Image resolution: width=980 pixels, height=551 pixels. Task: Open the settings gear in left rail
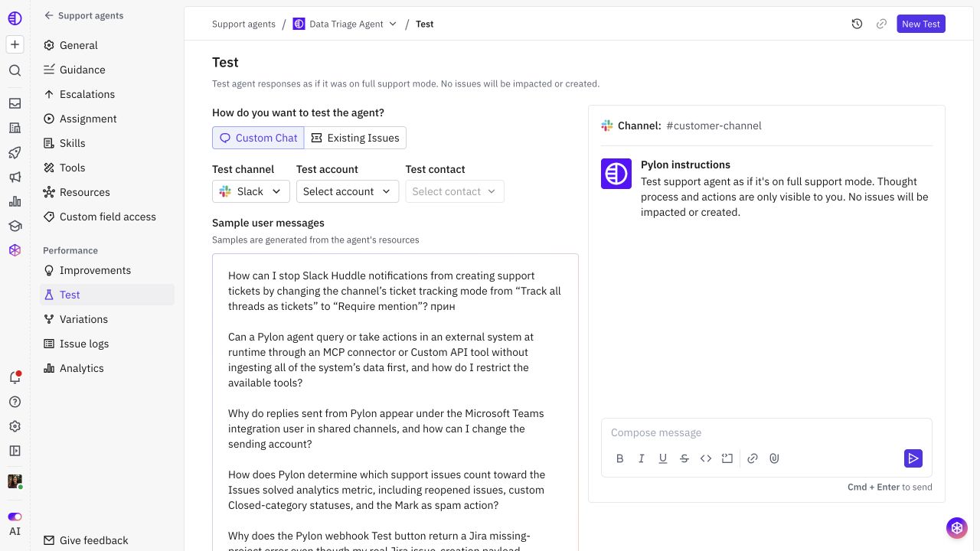(15, 426)
